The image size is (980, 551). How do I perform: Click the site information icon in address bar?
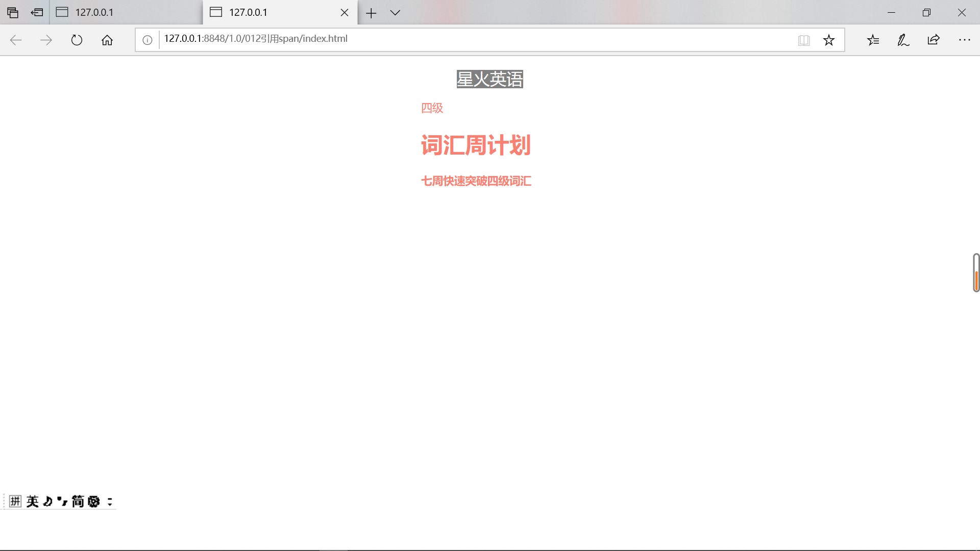(x=148, y=40)
